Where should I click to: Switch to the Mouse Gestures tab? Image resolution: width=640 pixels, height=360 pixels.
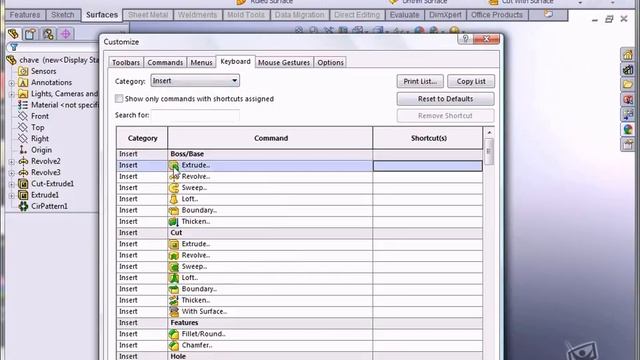[284, 62]
